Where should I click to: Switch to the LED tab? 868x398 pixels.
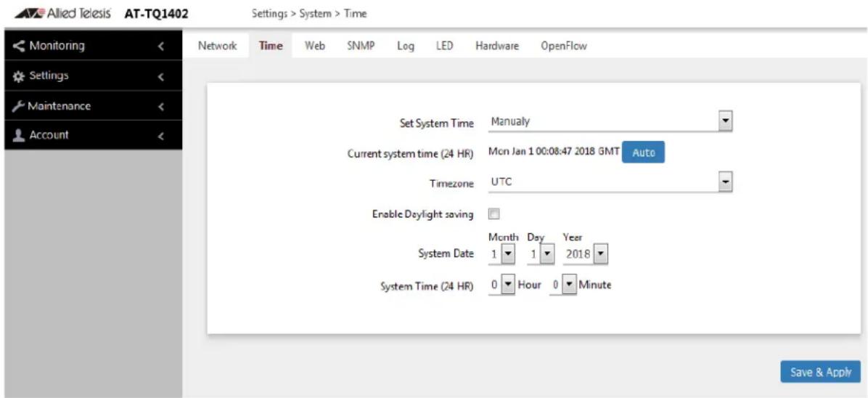[444, 46]
